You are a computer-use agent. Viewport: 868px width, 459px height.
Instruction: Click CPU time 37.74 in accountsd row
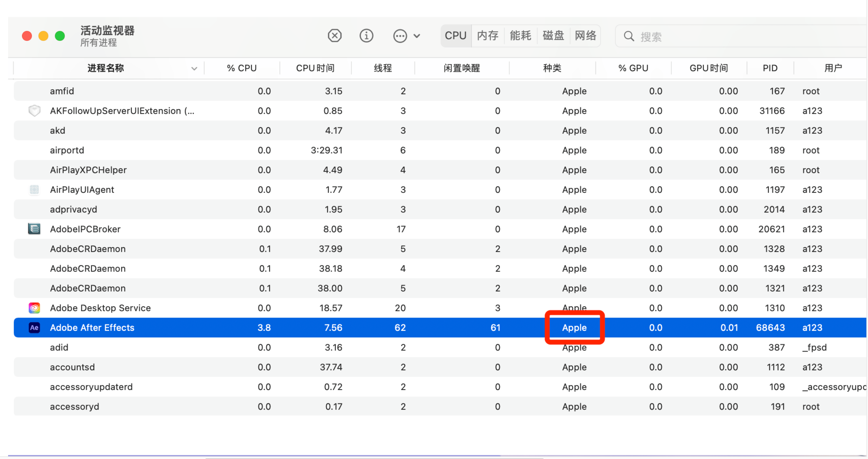click(331, 367)
